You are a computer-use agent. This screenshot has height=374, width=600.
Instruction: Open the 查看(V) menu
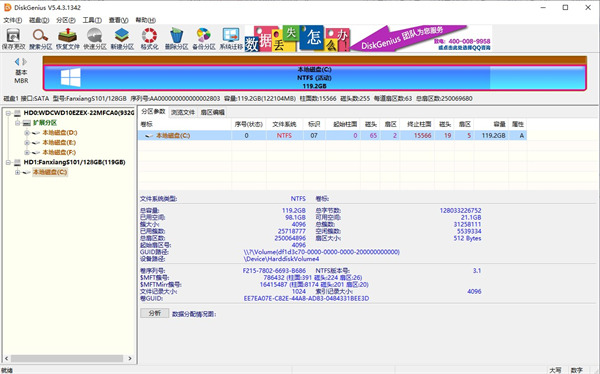tap(119, 20)
